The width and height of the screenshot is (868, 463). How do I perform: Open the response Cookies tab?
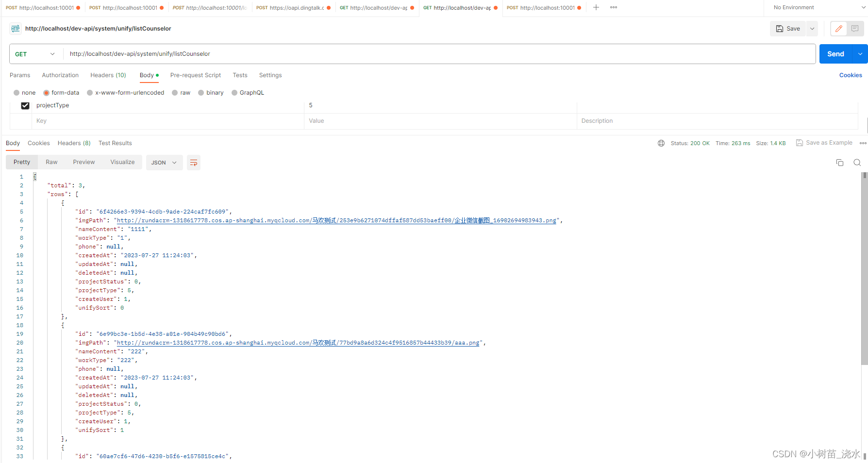[x=39, y=143]
